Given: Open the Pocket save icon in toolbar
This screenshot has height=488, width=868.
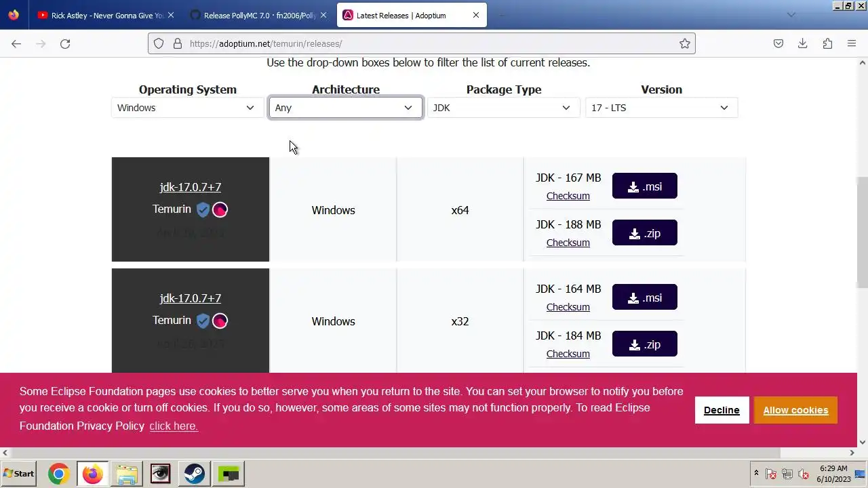Looking at the screenshot, I should tap(778, 43).
